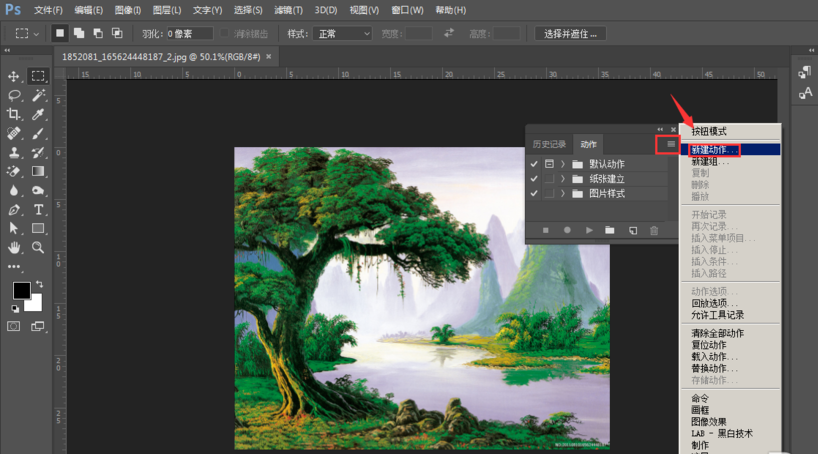The image size is (818, 454).
Task: Open the Edit Toolbar three-dots menu
Action: [14, 267]
